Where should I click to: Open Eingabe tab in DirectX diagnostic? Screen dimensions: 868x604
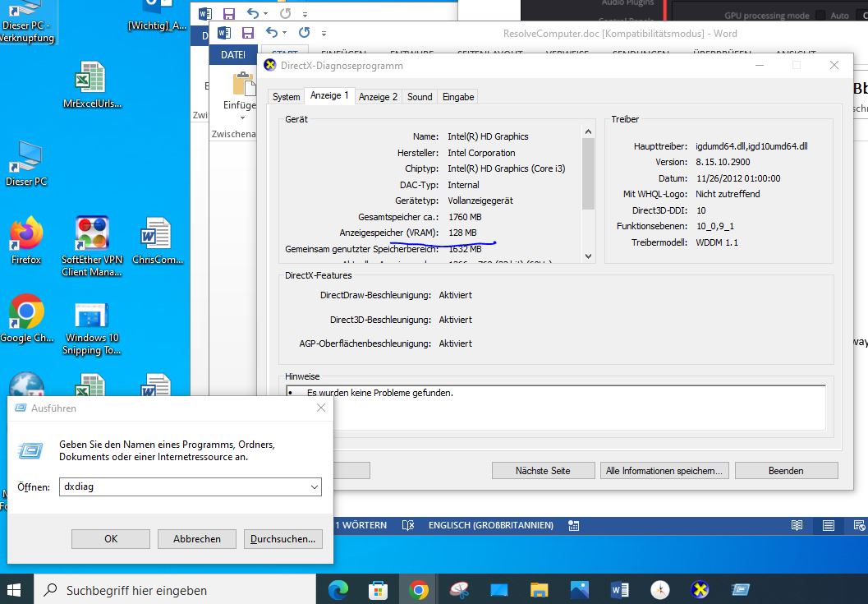pos(458,97)
